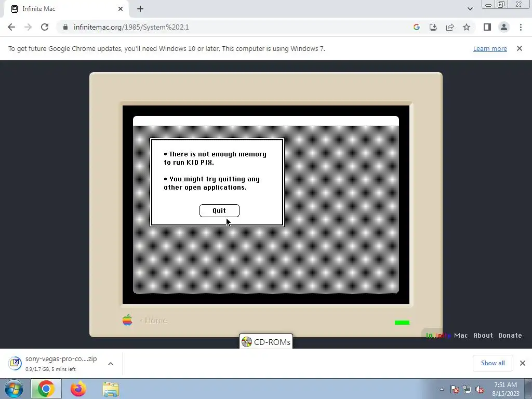Open Windows Explorer from the taskbar
Screen dimensions: 532x399
tap(111, 389)
